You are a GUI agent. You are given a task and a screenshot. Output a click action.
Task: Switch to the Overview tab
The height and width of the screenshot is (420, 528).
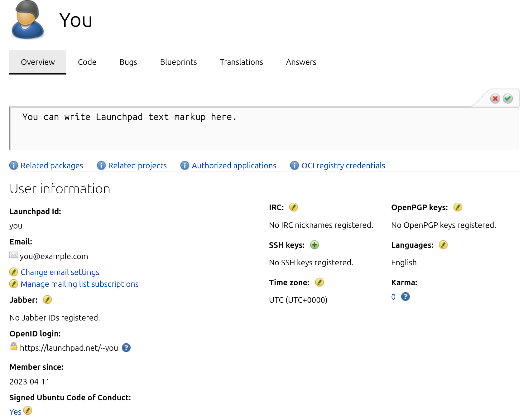pyautogui.click(x=38, y=62)
